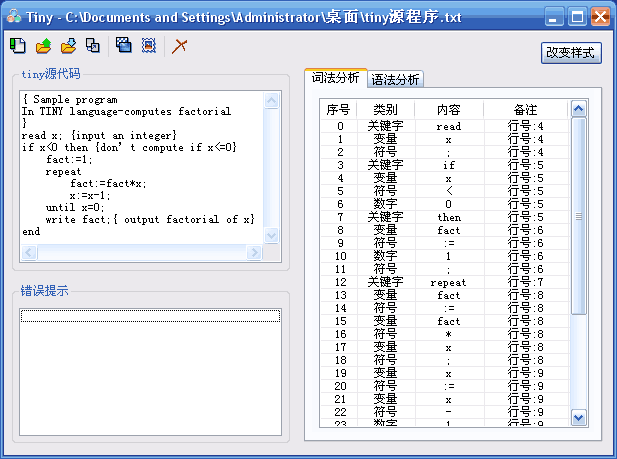Viewport: 617px width, 459px height.
Task: Click the folder icon with green up arrow
Action: click(43, 45)
